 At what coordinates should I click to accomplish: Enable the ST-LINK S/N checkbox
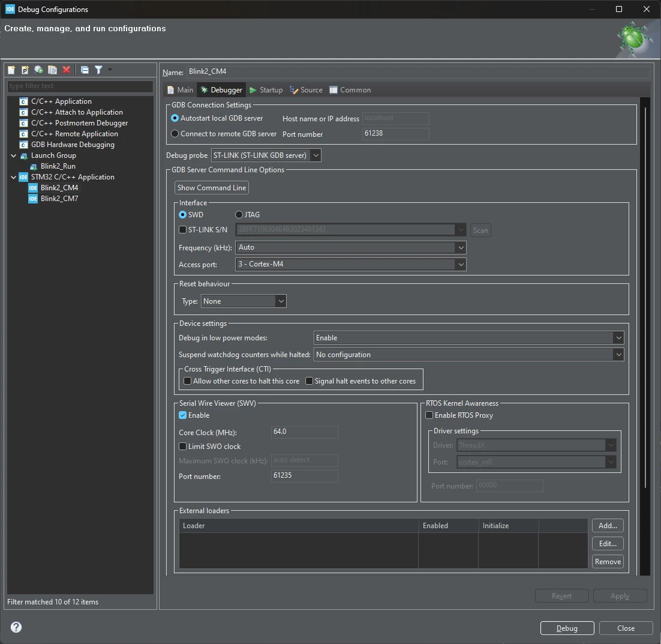pos(182,229)
